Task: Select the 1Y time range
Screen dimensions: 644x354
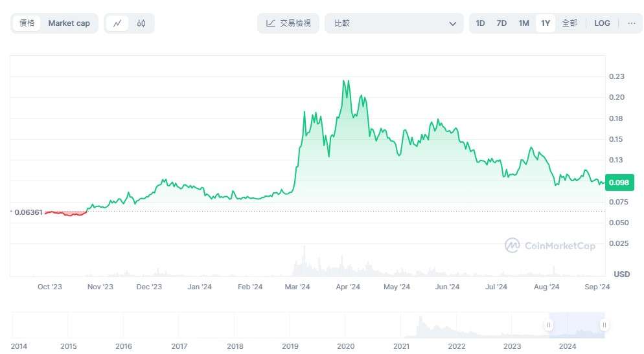Action: [x=546, y=23]
